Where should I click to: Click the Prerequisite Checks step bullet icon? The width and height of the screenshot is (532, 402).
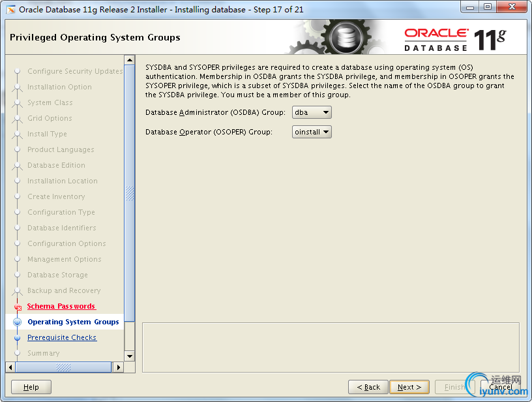18,338
